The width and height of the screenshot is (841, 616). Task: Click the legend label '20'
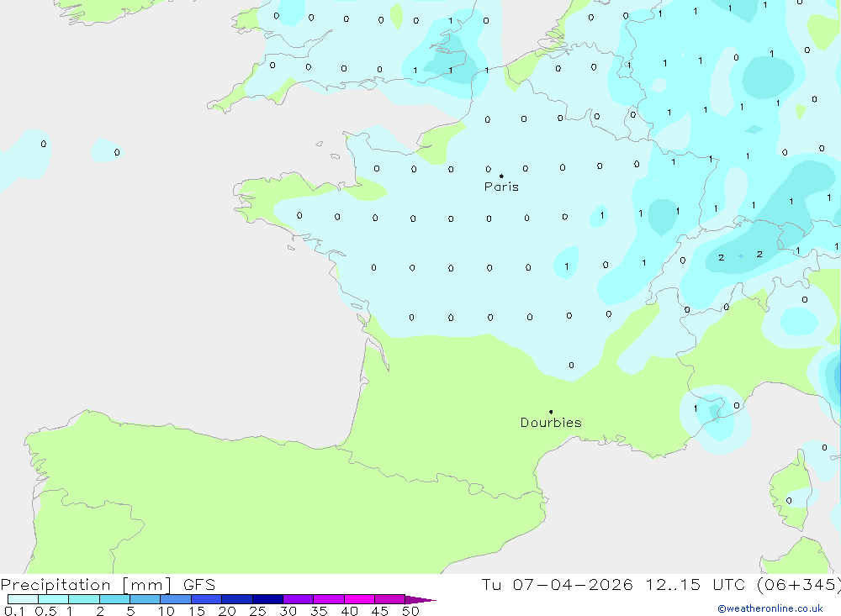(227, 611)
